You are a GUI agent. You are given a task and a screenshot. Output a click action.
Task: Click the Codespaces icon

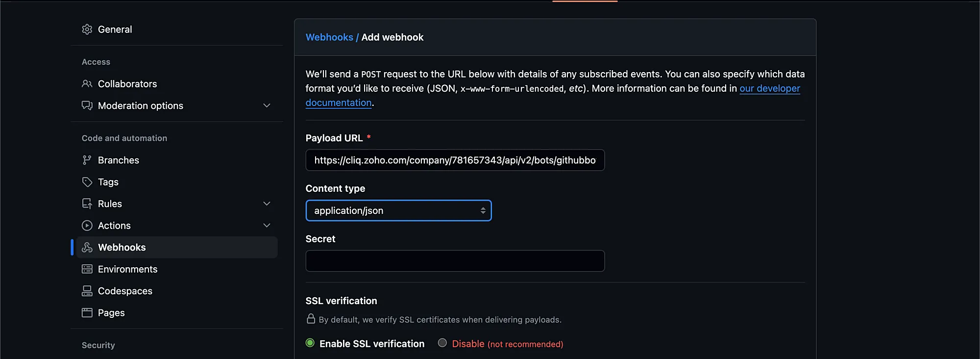87,291
